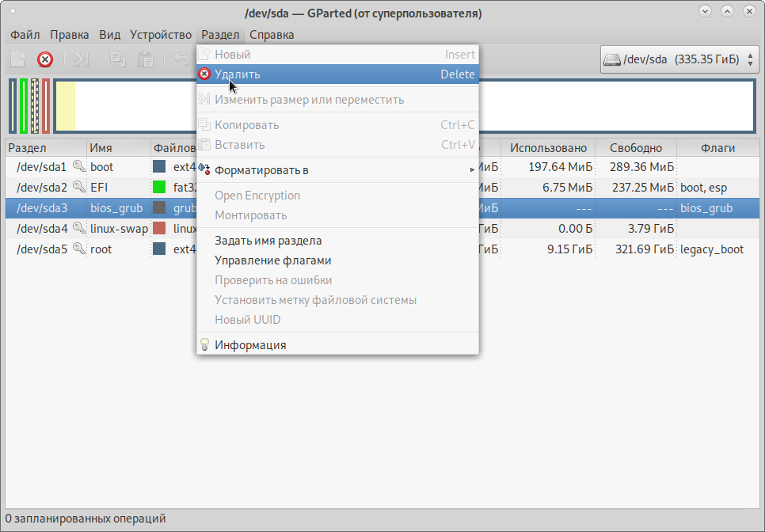Select the /dev/sda2 row
Viewport: 765px width, 532px height.
click(x=382, y=188)
